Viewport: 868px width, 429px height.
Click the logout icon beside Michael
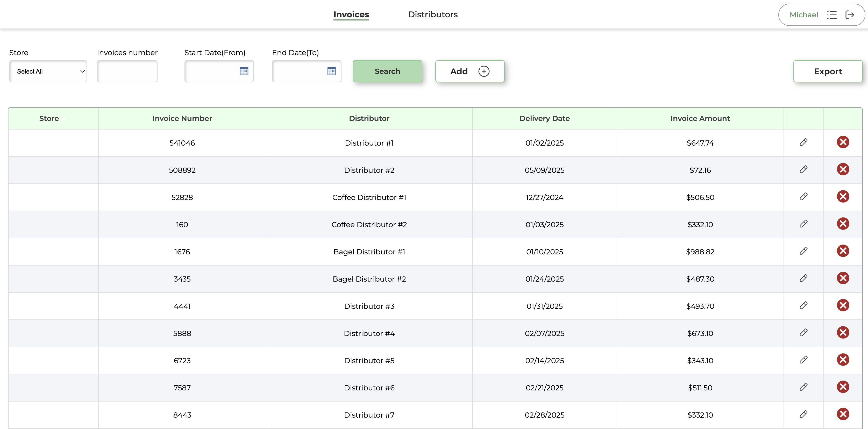click(x=850, y=15)
